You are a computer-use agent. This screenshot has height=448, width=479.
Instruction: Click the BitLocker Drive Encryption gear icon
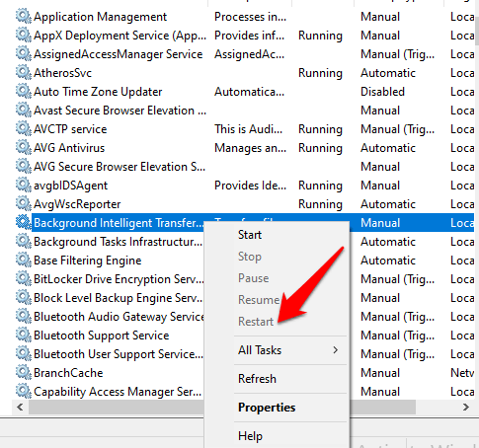[24, 279]
